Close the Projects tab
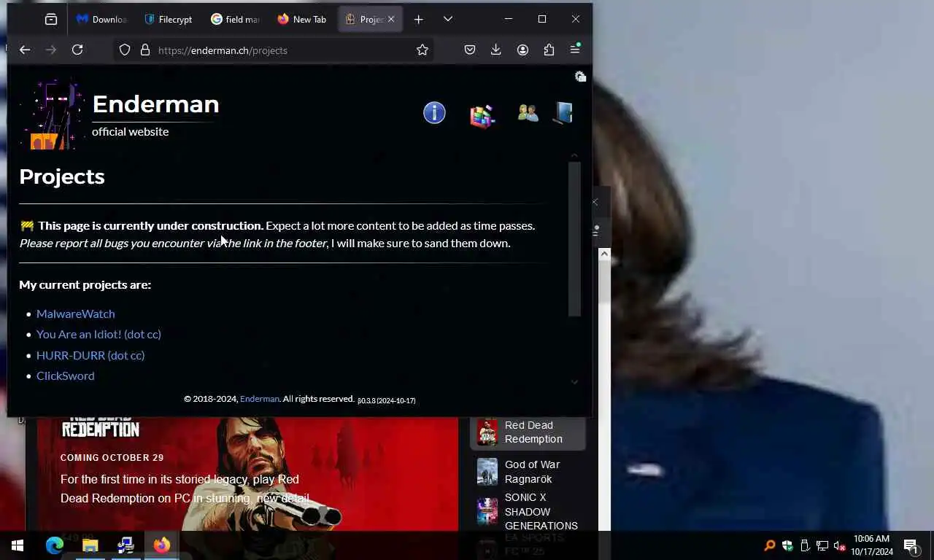The width and height of the screenshot is (934, 560). (391, 20)
